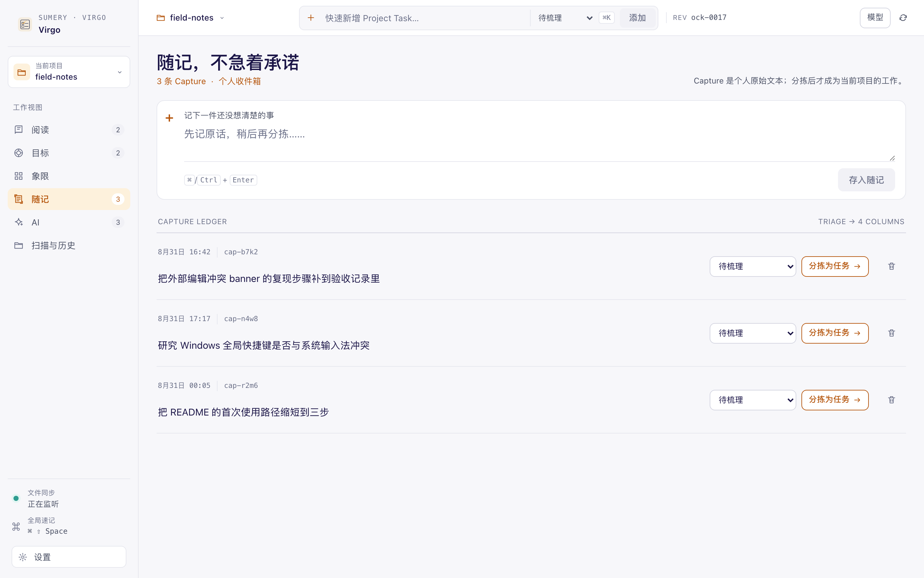
Task: Expand the 当前项目 field-notes selector
Action: [69, 72]
